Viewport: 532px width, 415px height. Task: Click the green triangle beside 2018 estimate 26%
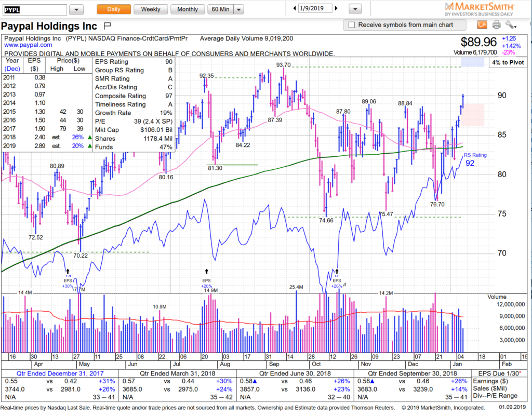[x=89, y=138]
